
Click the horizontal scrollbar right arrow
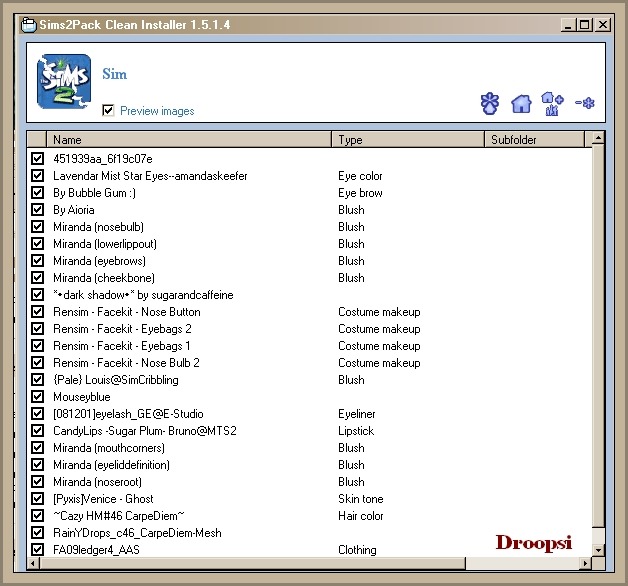point(586,563)
